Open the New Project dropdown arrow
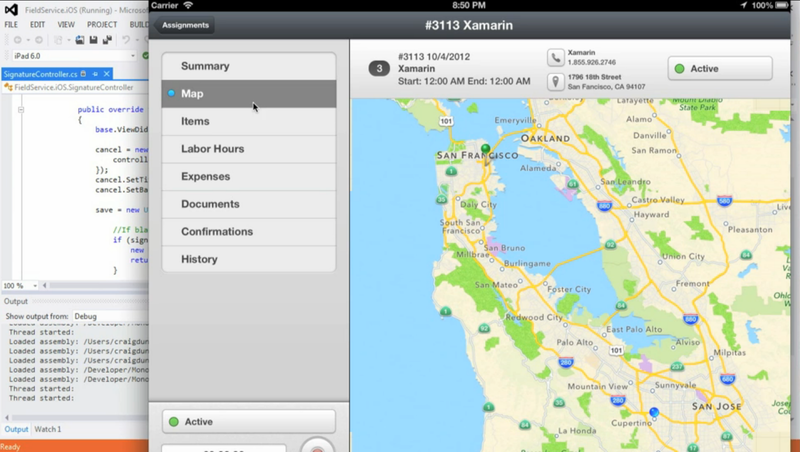This screenshot has height=452, width=800. [x=68, y=40]
